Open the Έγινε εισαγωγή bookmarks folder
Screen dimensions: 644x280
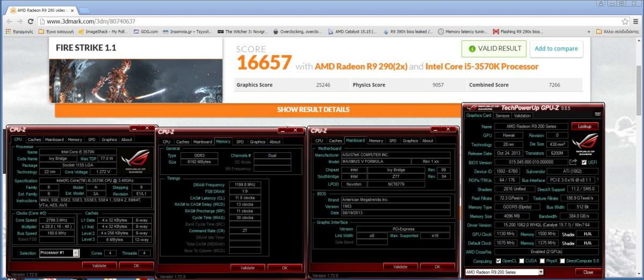coord(56,32)
